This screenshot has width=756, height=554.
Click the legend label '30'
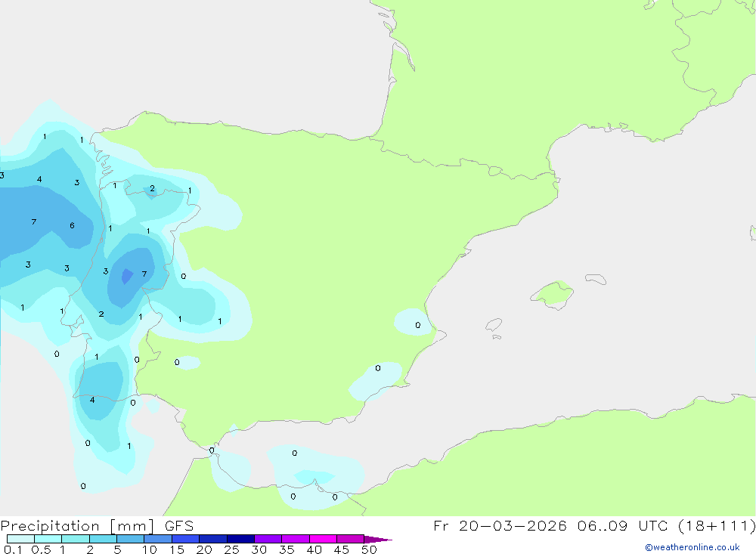259,549
